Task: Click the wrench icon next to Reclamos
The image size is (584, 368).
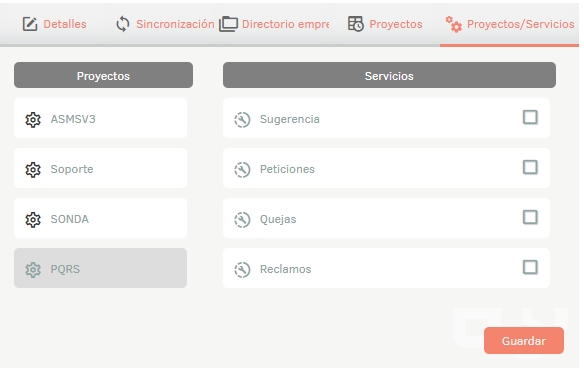Action: [x=242, y=269]
